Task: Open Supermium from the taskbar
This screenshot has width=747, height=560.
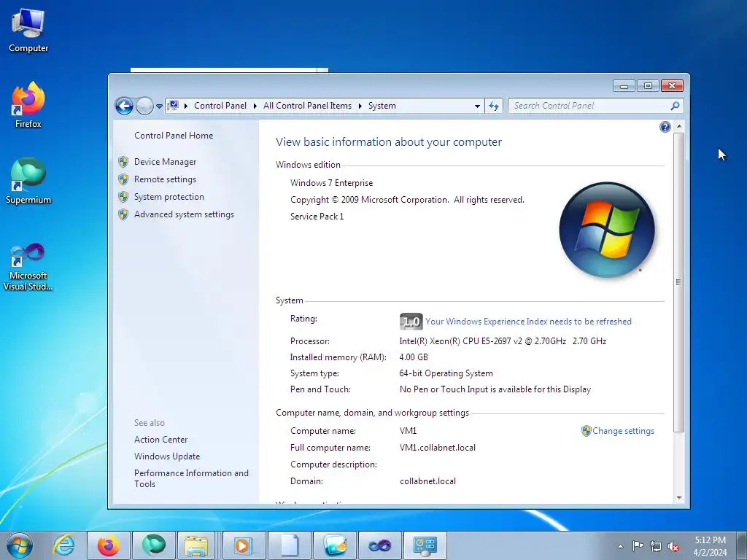Action: point(153,545)
